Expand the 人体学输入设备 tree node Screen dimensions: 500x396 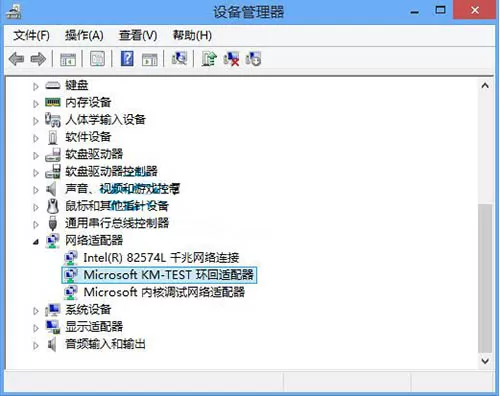[36, 121]
